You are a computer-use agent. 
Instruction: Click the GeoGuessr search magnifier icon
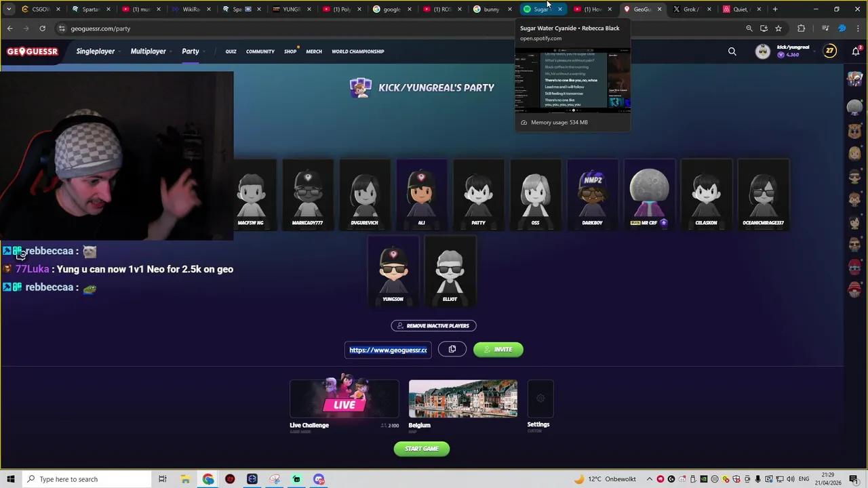point(732,52)
